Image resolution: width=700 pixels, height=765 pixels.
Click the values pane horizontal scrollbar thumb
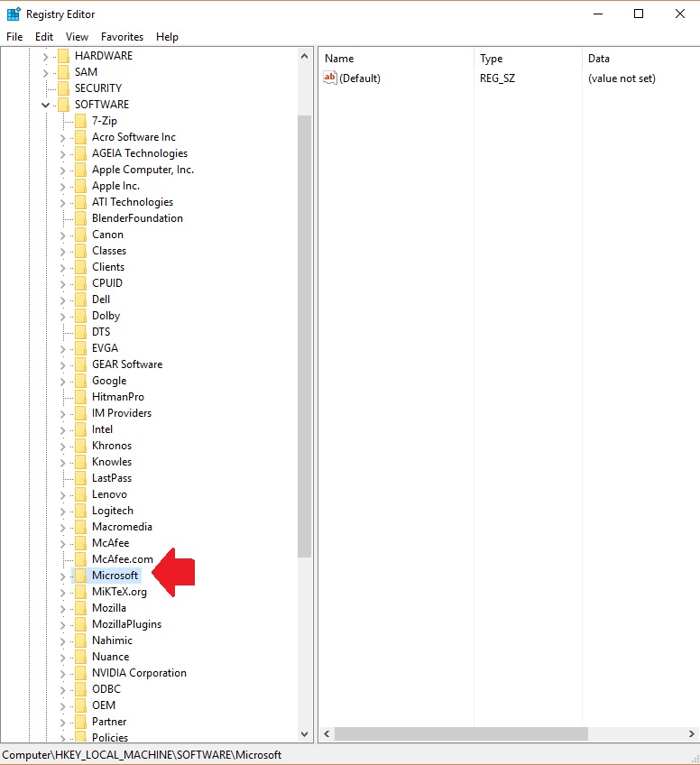462,733
